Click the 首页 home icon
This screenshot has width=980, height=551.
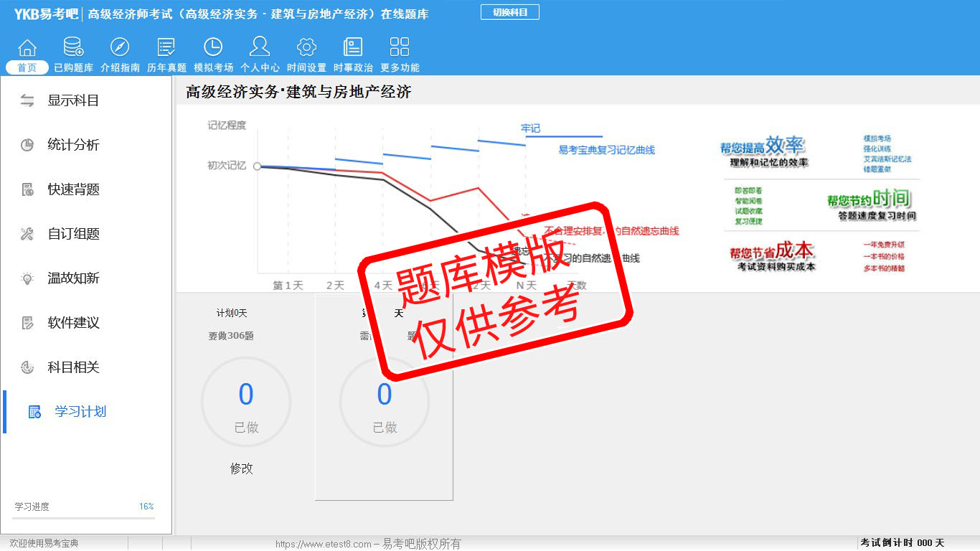coord(27,48)
